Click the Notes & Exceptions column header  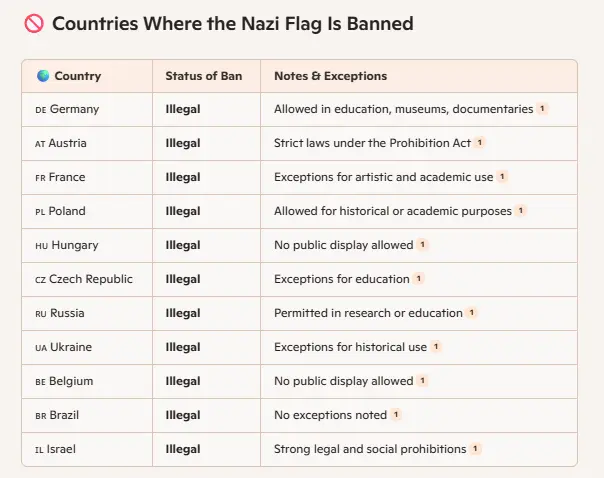coord(330,76)
